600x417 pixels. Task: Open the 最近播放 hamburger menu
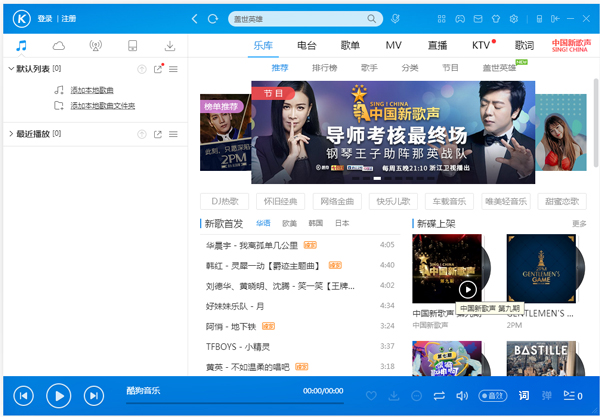coord(173,134)
